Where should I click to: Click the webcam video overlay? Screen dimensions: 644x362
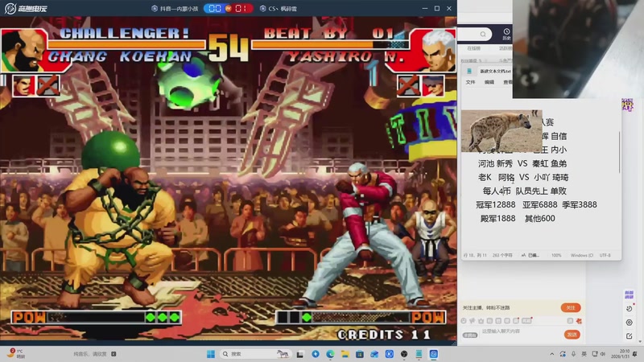coord(578,49)
